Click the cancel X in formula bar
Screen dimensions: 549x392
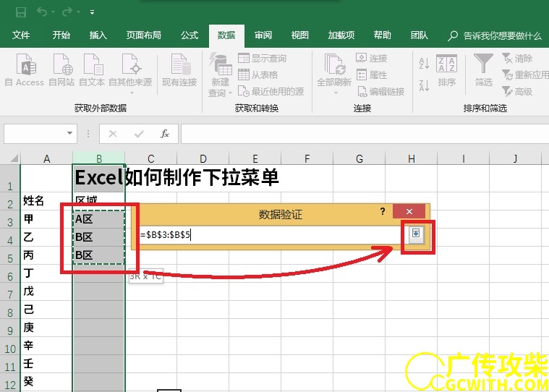113,134
